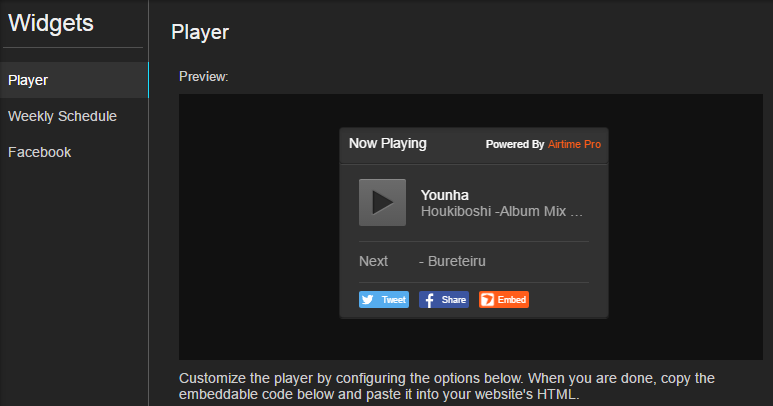Click the artist name Younha

click(445, 195)
